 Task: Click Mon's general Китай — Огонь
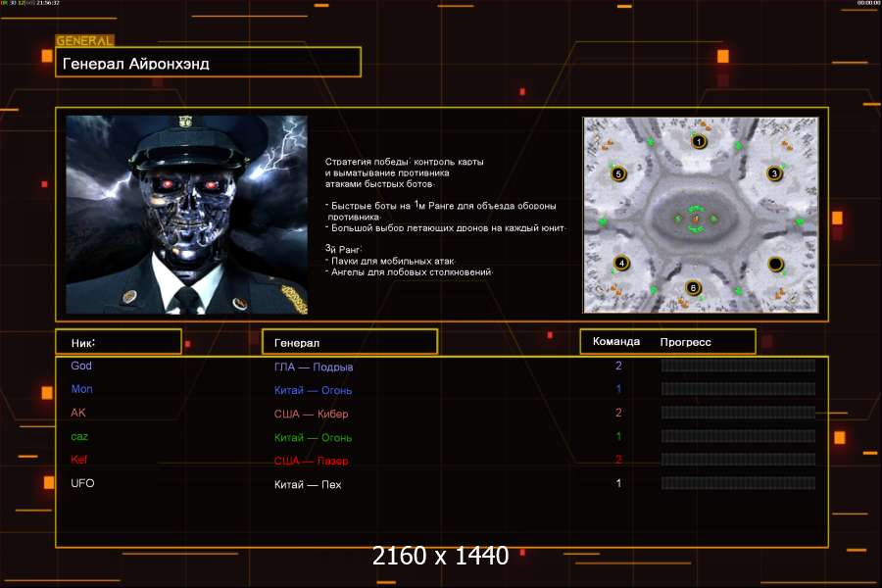coord(313,390)
